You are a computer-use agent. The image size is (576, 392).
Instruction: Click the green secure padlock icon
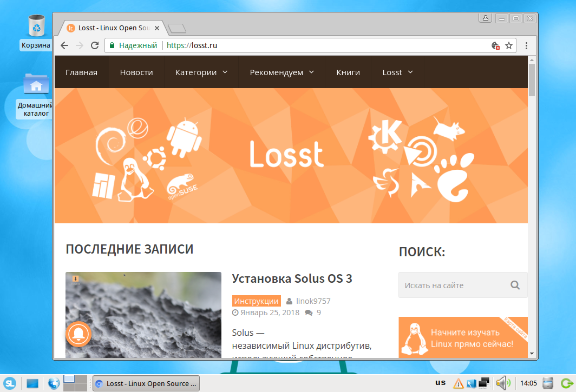(x=112, y=45)
